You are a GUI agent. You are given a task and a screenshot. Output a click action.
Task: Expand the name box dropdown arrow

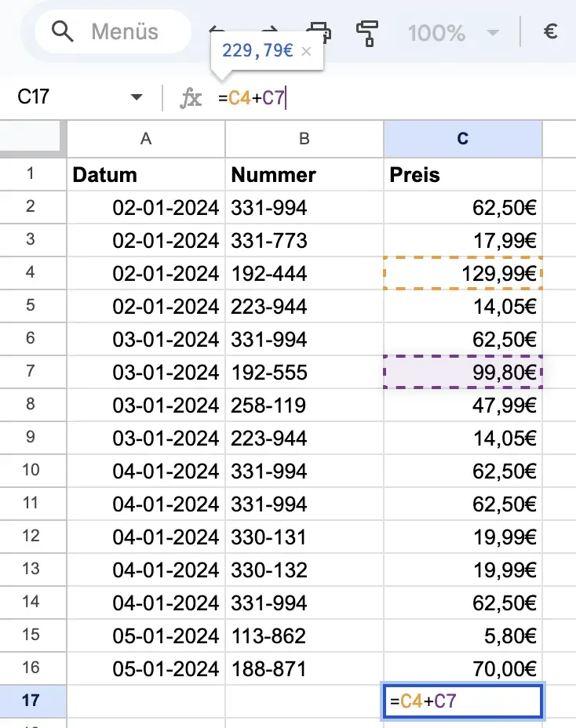pyautogui.click(x=137, y=98)
